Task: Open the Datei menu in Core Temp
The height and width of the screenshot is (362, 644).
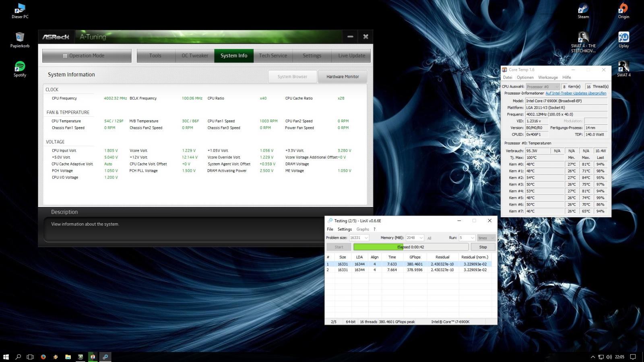Action: pyautogui.click(x=508, y=77)
